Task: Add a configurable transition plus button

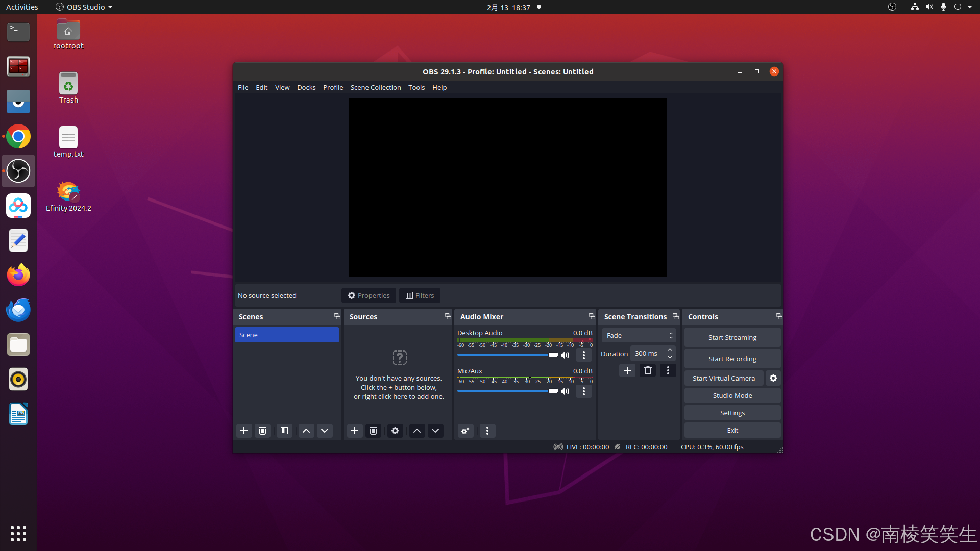Action: point(627,371)
